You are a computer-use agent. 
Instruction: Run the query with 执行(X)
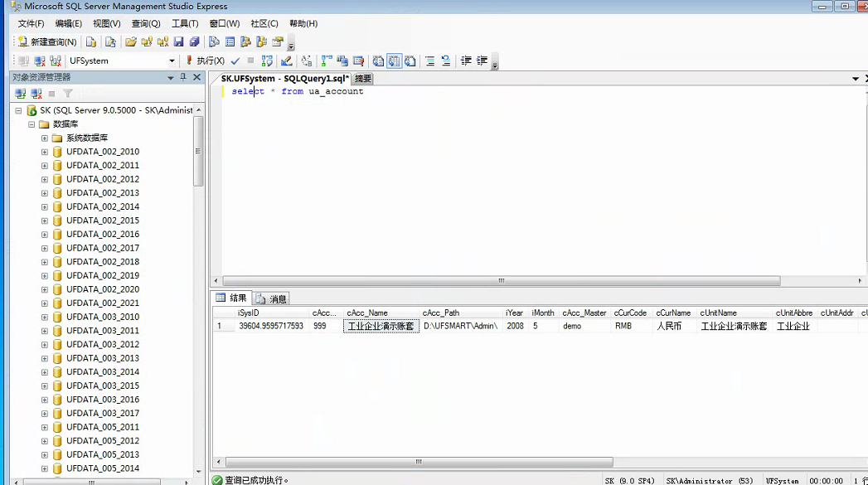pyautogui.click(x=205, y=61)
